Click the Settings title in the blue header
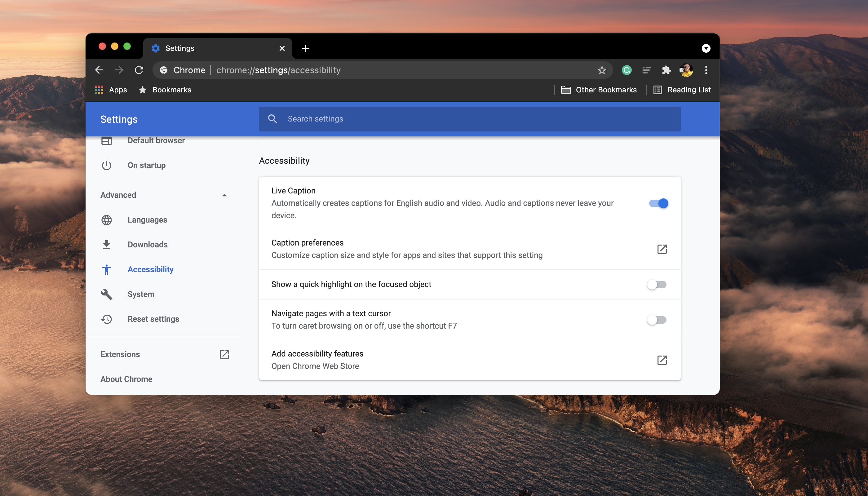The height and width of the screenshot is (496, 868). point(119,119)
